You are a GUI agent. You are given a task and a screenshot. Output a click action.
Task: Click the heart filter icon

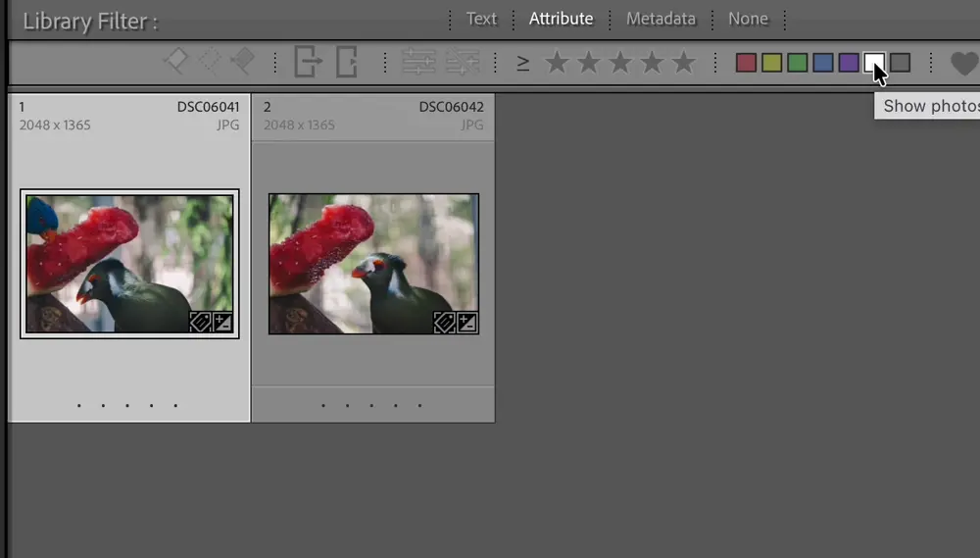click(x=964, y=63)
